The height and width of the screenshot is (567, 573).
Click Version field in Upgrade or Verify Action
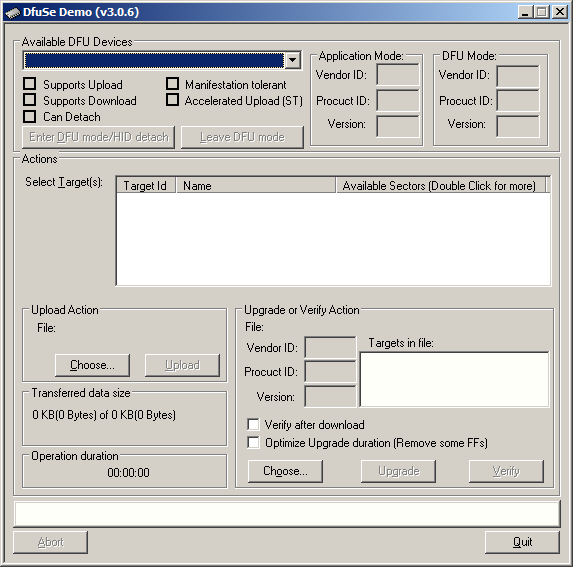[x=330, y=396]
